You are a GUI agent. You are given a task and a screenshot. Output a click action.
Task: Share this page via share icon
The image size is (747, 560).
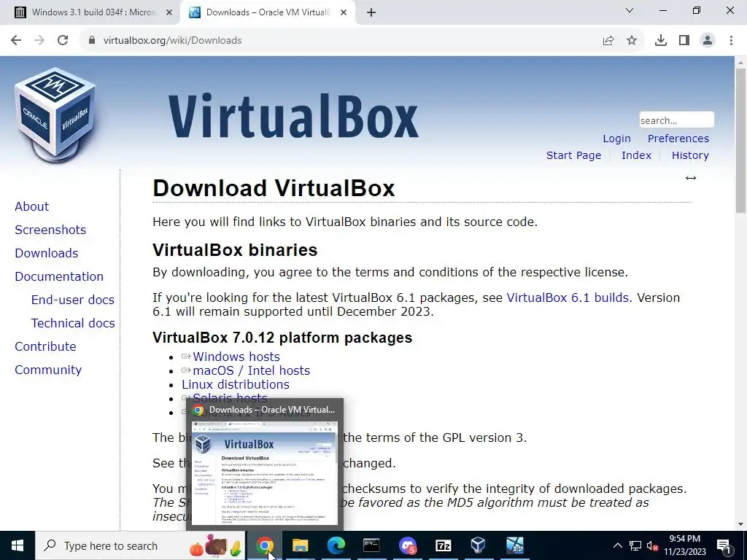608,41
